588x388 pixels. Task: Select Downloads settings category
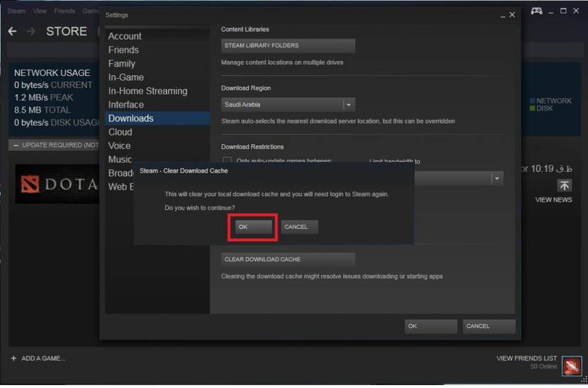(x=157, y=119)
